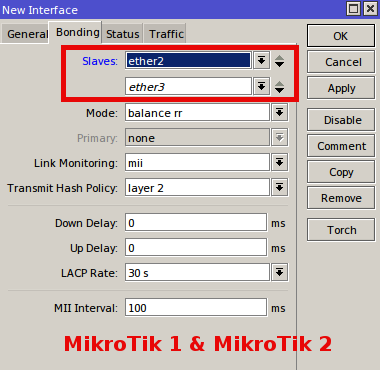Viewport: 380px width, 370px height.
Task: Expand the Link Monitoring dropdown arrow
Action: pos(279,162)
